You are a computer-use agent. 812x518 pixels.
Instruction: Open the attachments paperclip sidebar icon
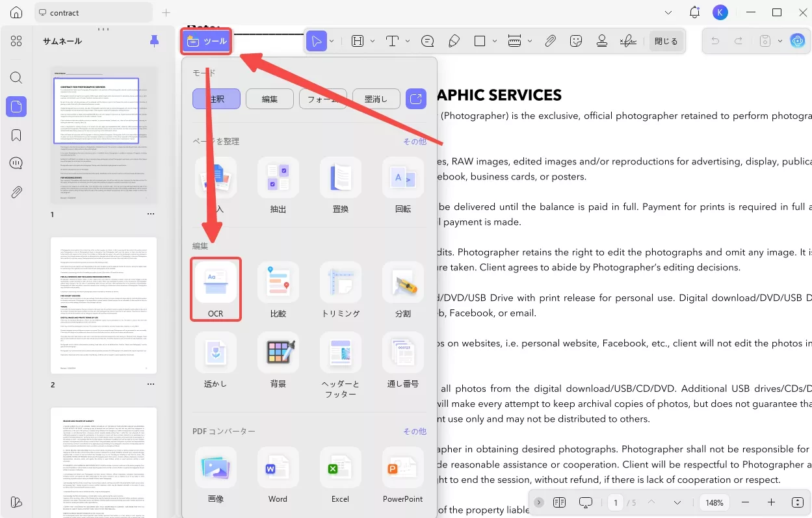16,192
